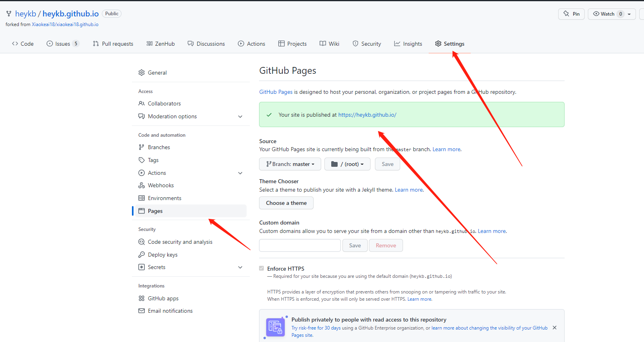Open General settings in sidebar
This screenshot has width=644, height=342.
[191, 73]
